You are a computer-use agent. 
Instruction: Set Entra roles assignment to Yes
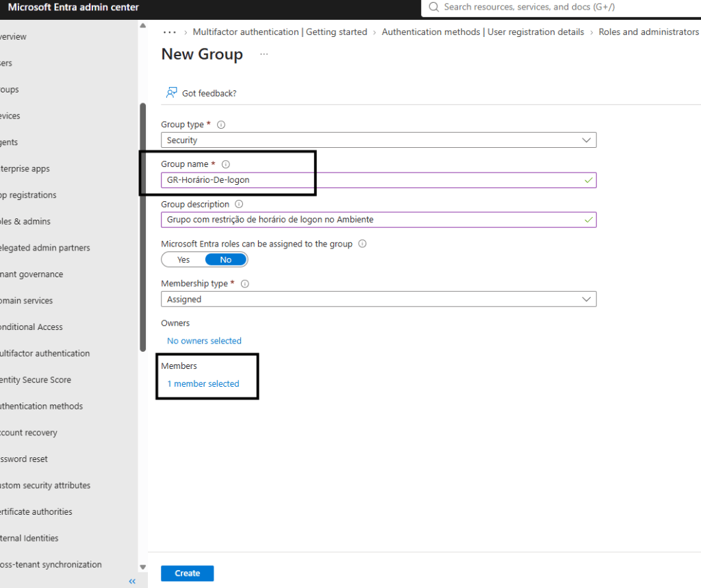pyautogui.click(x=183, y=260)
